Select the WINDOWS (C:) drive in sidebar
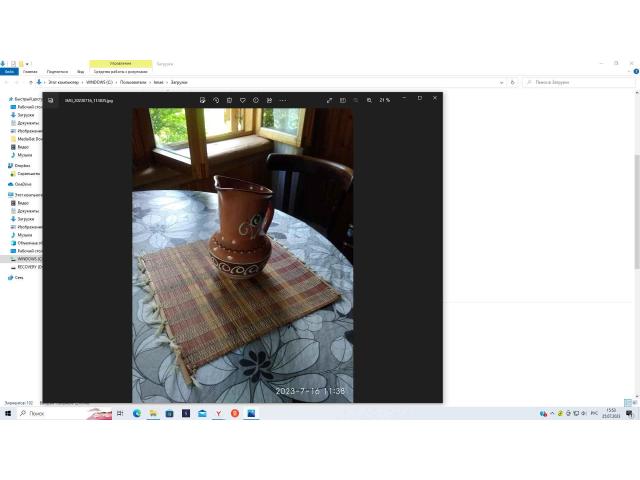640x480 pixels. pyautogui.click(x=26, y=259)
